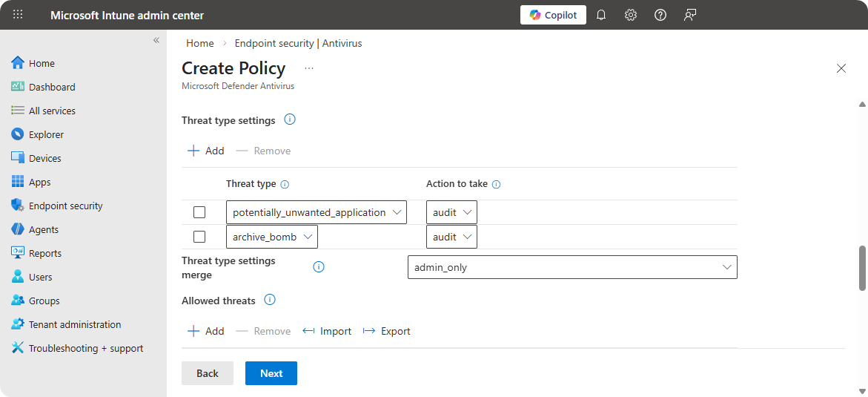Expand the admin_only merge dropdown
Viewport: 868px width, 397px height.
pos(572,267)
